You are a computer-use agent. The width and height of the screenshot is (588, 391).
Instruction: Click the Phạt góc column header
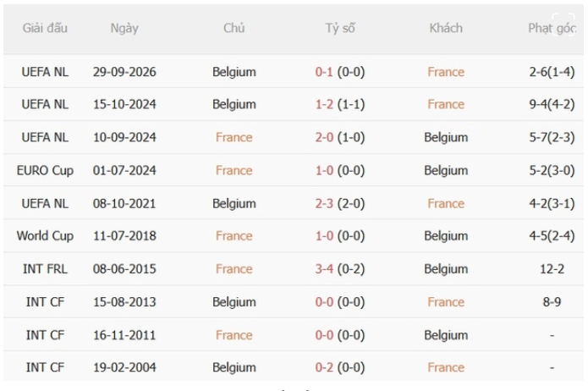552,29
